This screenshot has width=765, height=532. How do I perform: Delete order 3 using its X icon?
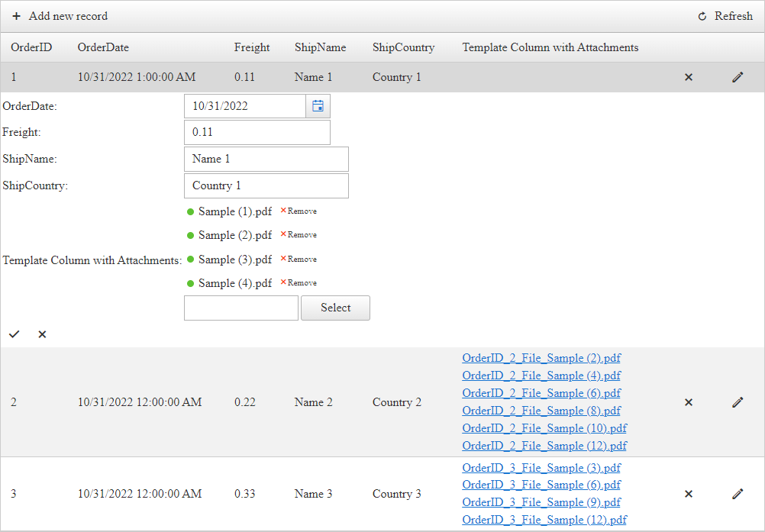coord(689,494)
